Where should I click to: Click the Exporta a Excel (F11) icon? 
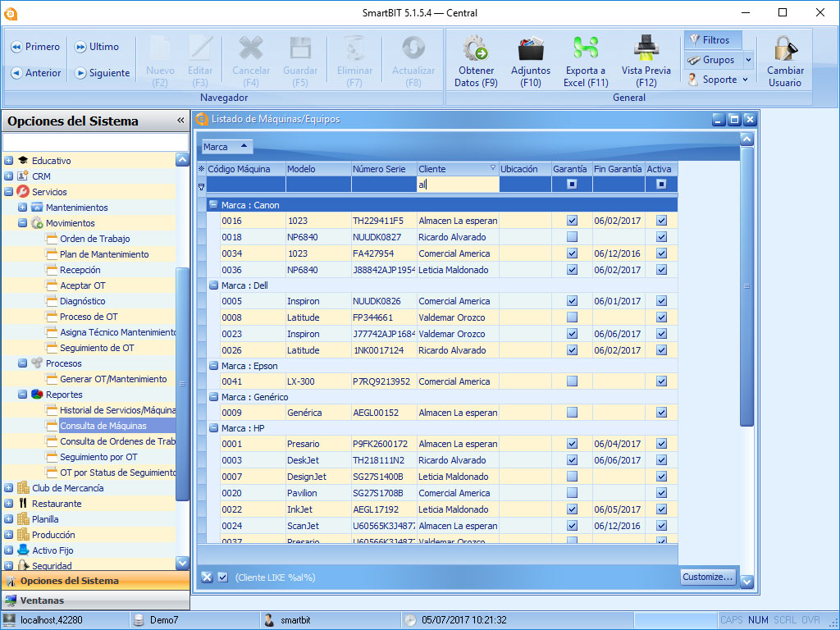pos(586,48)
